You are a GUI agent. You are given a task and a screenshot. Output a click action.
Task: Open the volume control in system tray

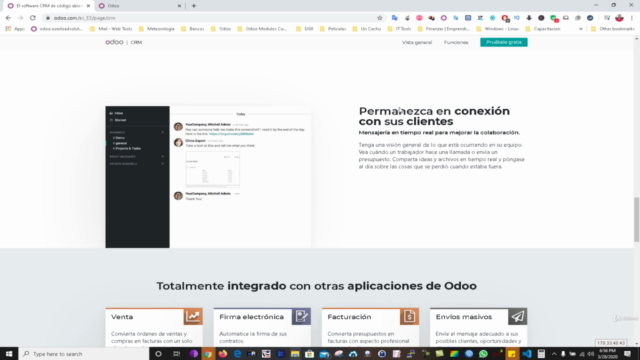591,354
